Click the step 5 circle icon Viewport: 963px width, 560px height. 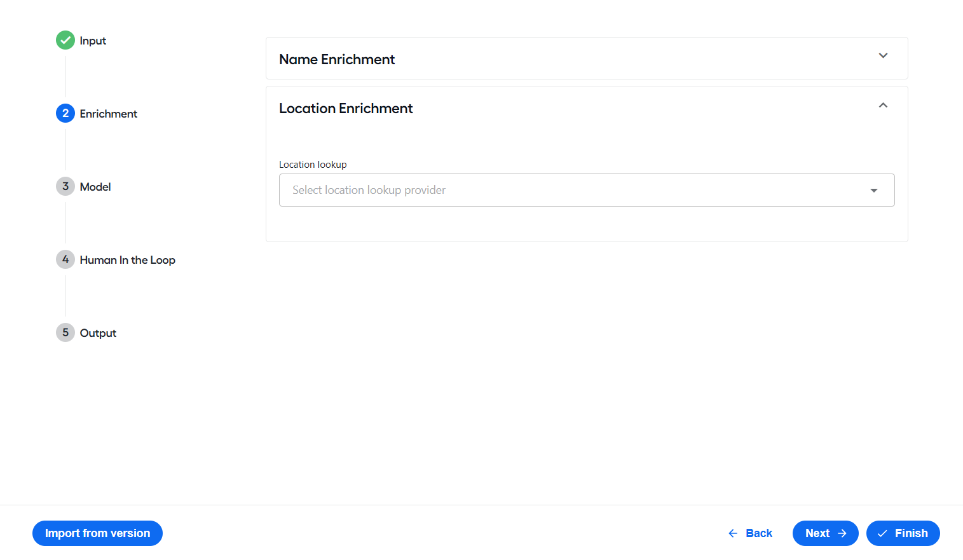click(65, 332)
